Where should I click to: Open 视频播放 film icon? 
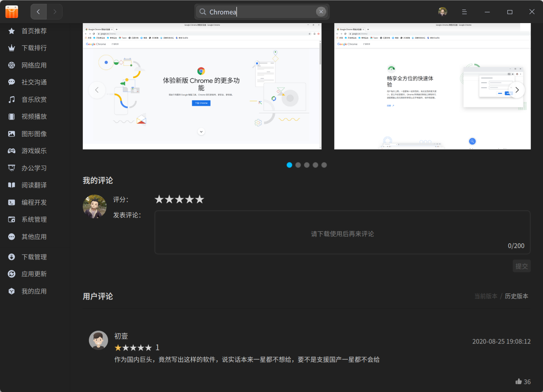[12, 117]
